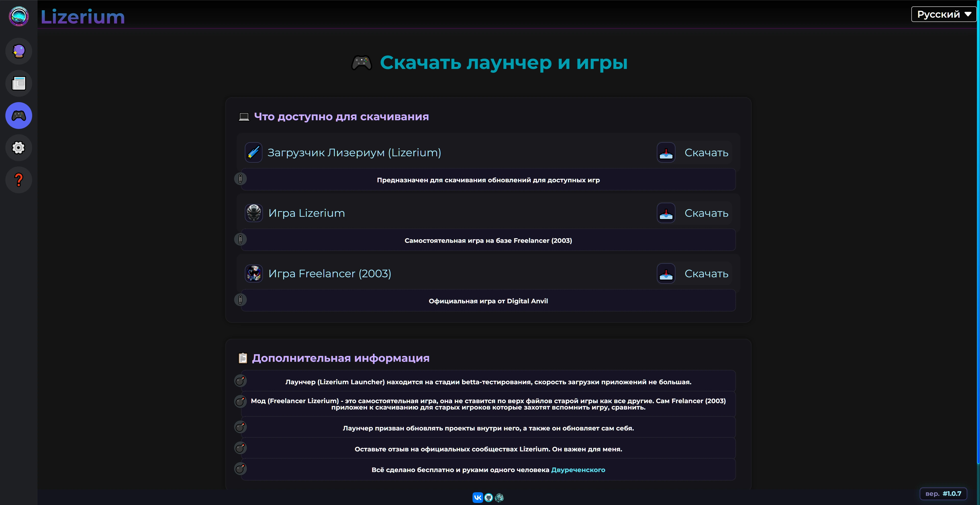980x505 pixels.
Task: Click the 'Игра Freelancer (2003)' title
Action: [330, 274]
